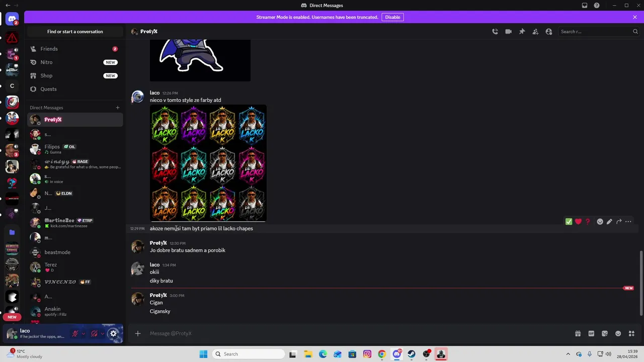Image resolution: width=644 pixels, height=362 pixels.
Task: Open Terez direct message
Action: pos(75,267)
